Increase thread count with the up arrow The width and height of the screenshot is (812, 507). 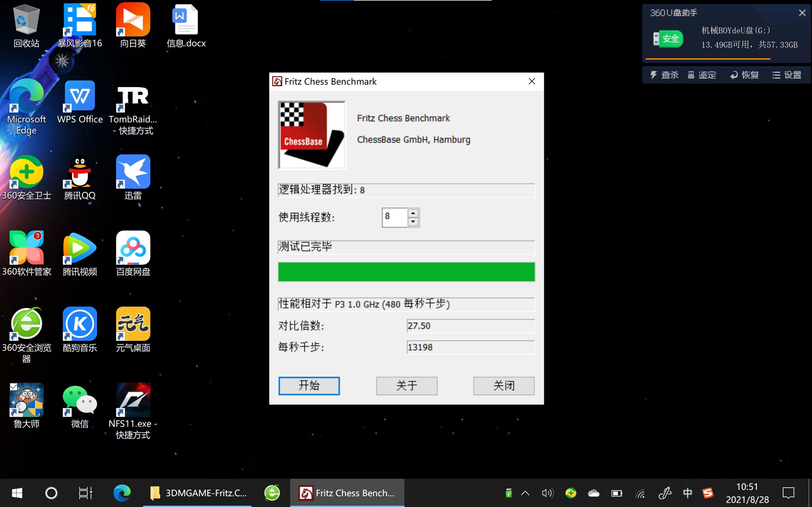coord(413,214)
